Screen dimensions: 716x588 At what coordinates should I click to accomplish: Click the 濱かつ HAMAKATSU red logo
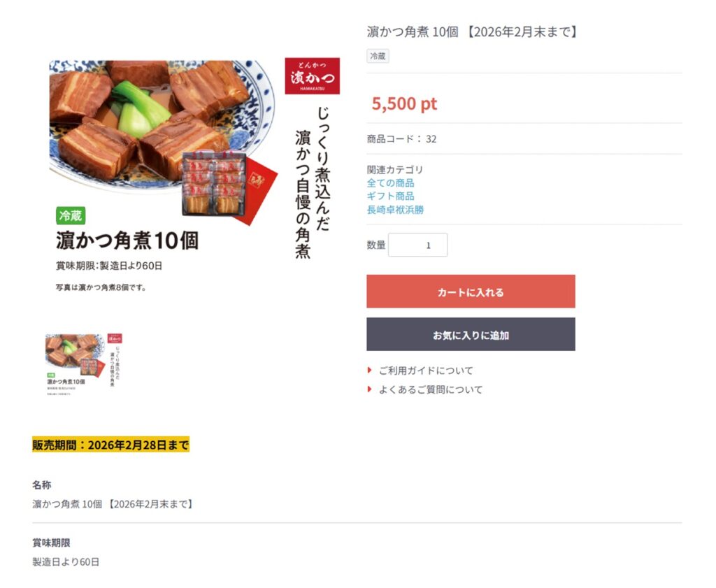pyautogui.click(x=312, y=76)
